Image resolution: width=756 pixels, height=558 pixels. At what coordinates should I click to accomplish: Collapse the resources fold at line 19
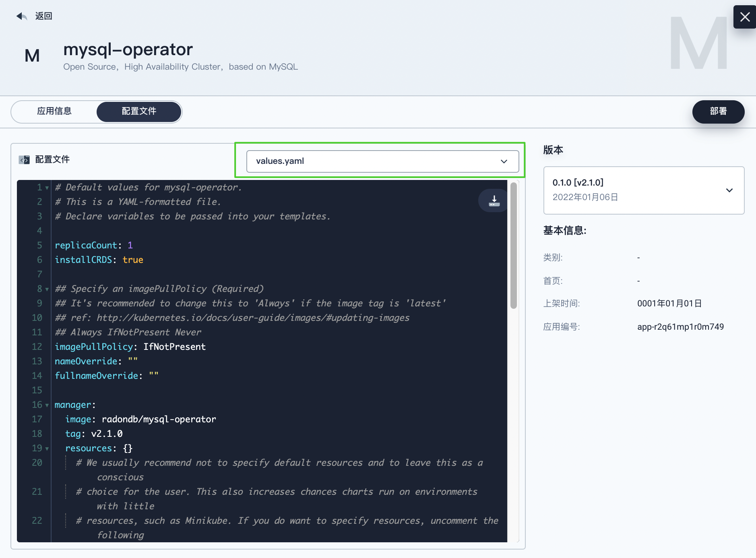pos(47,449)
